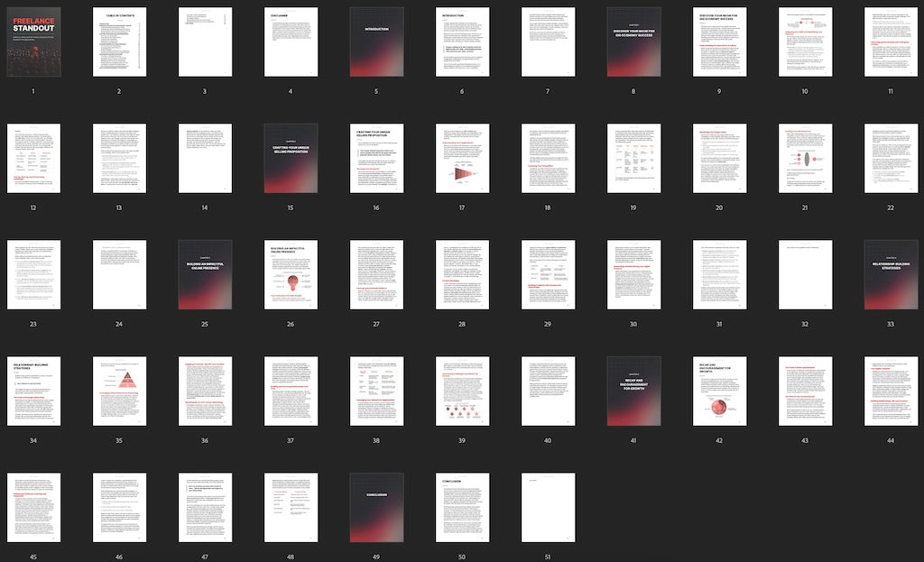Select dark Conclusion divider page 49
The height and width of the screenshot is (562, 924).
pyautogui.click(x=376, y=507)
